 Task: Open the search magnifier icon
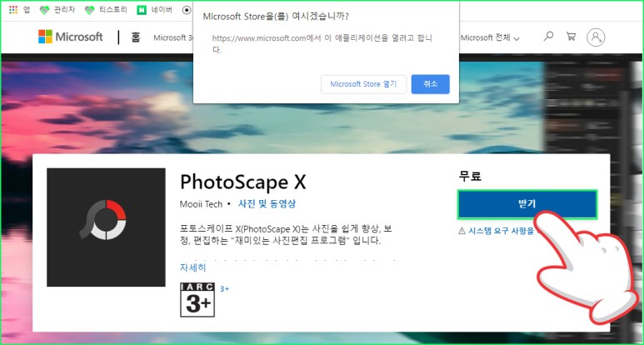[x=548, y=37]
